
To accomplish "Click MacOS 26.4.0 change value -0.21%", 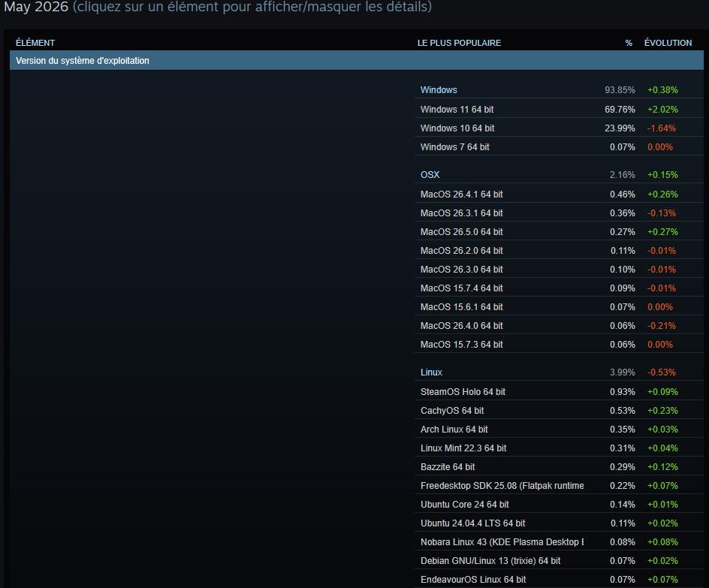I will click(662, 325).
